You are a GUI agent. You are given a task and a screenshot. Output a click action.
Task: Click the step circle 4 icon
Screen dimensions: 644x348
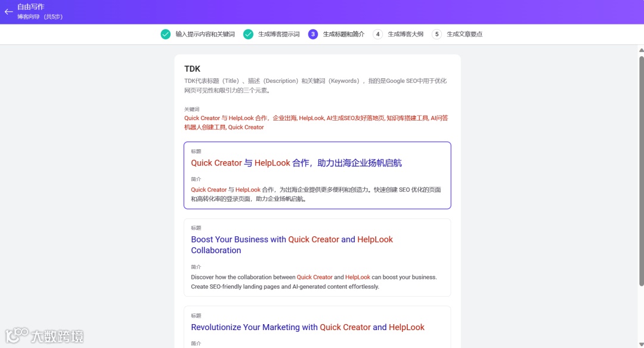(x=378, y=34)
